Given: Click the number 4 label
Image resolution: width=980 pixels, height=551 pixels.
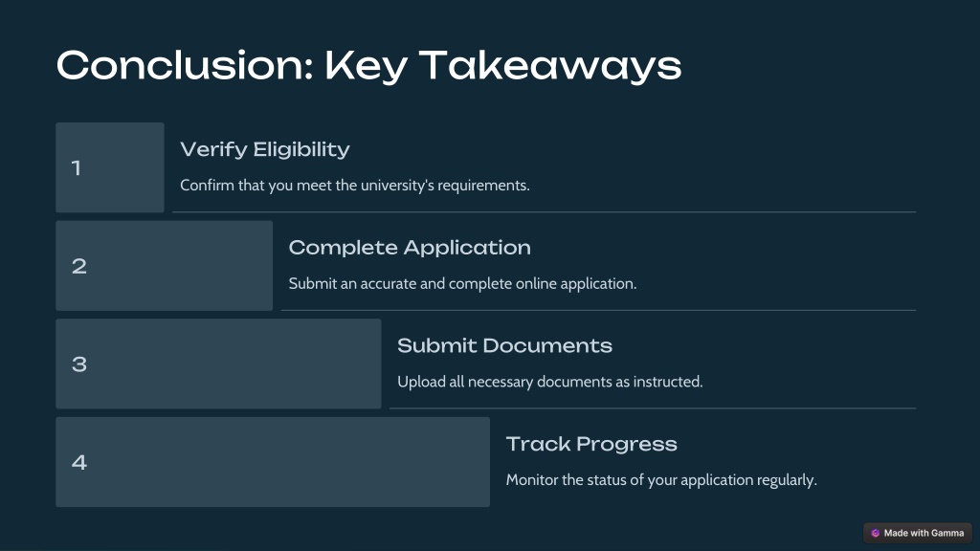Looking at the screenshot, I should coord(79,462).
